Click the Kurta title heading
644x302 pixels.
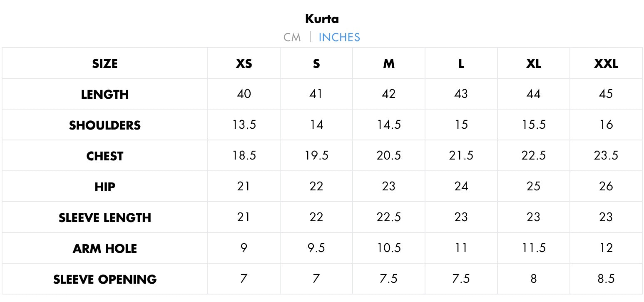[322, 19]
